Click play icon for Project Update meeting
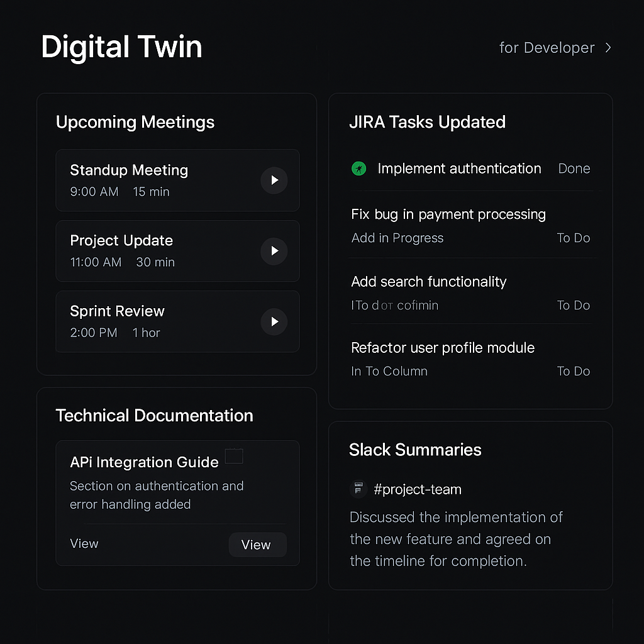644x644 pixels. coord(274,251)
